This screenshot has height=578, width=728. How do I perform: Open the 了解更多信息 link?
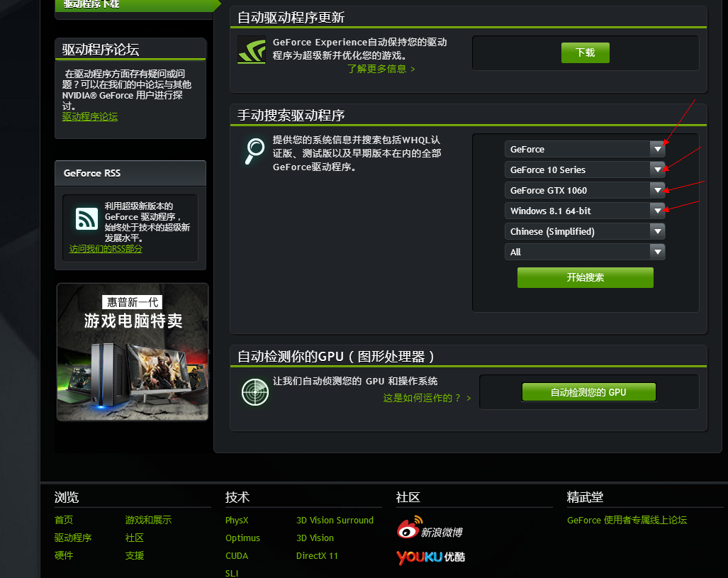click(381, 69)
